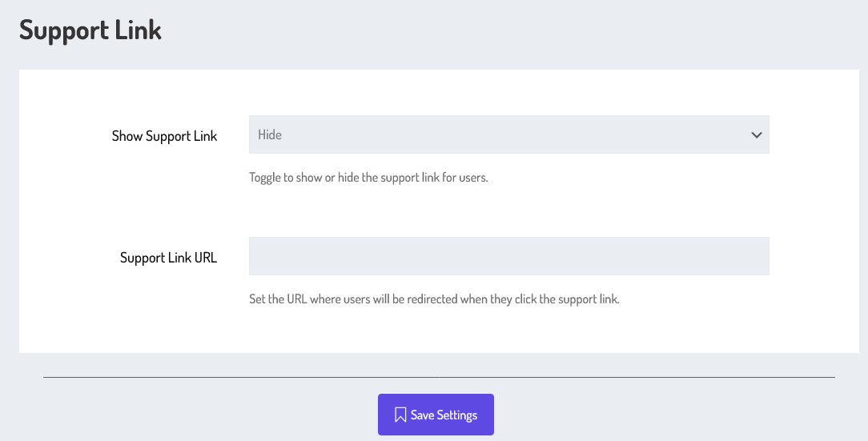Click the word 'Settings' on the purple button
868x441 pixels.
click(456, 415)
